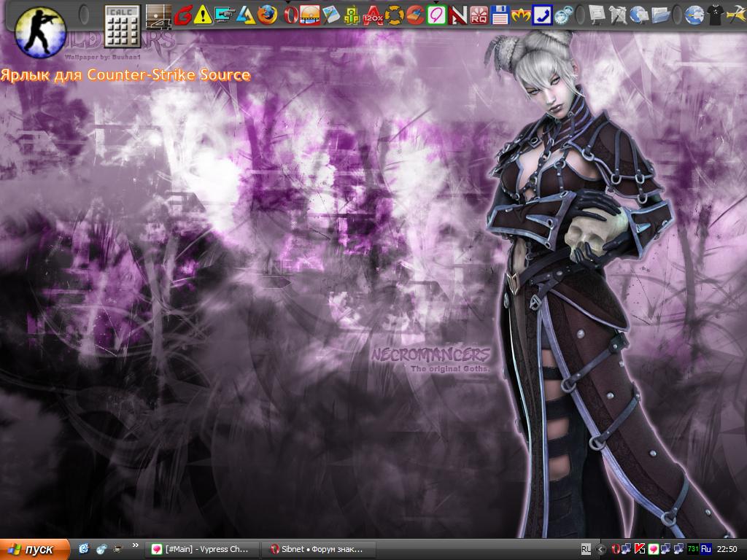747x560 pixels.
Task: Launch the CALC calculator dock icon
Action: 123,27
